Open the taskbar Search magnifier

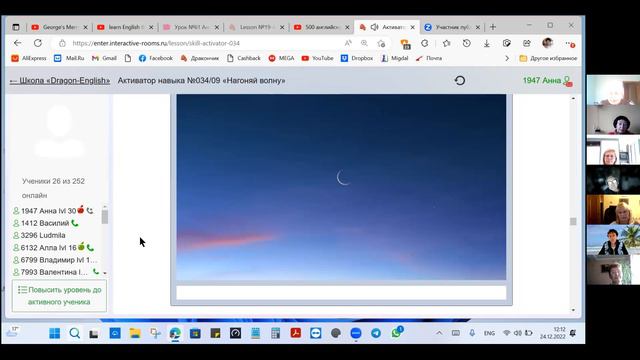(75, 333)
